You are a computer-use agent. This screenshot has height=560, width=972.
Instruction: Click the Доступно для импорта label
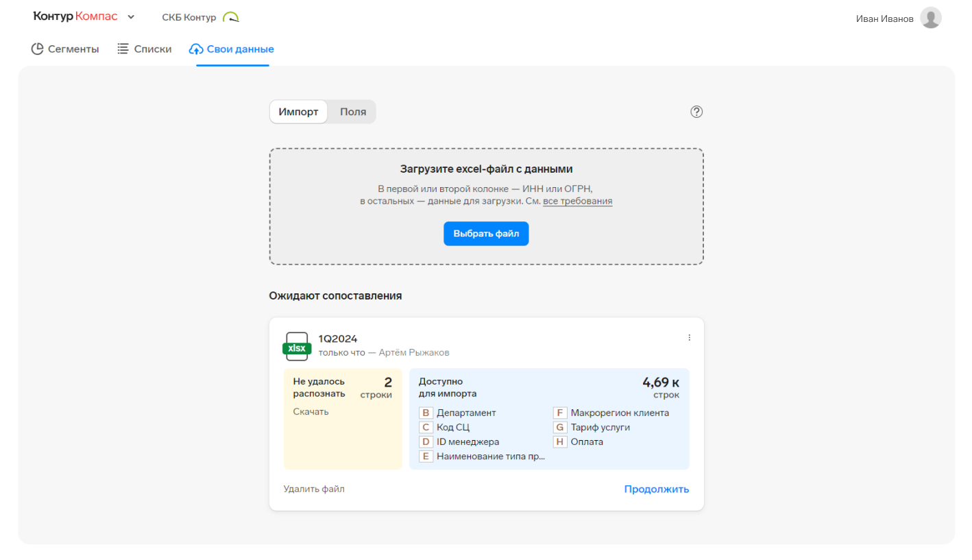448,387
